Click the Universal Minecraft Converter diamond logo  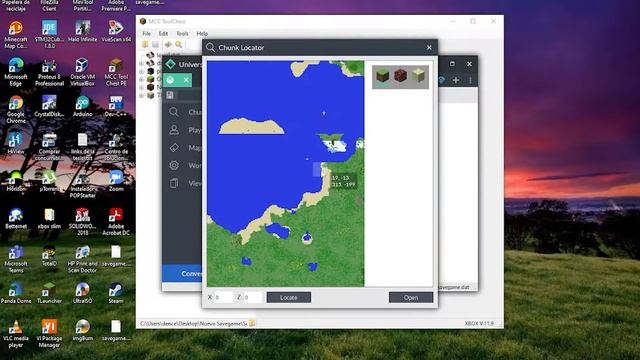[171, 64]
